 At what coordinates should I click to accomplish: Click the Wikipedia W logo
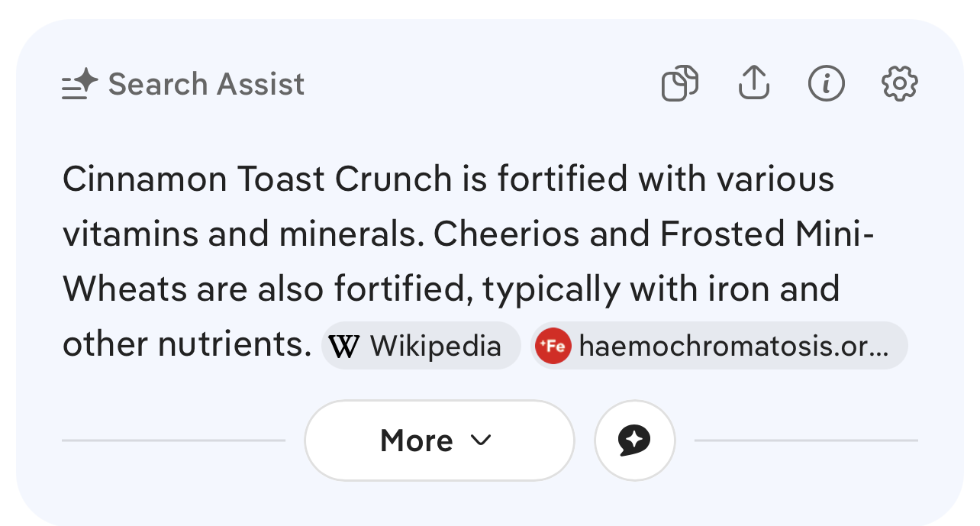tap(344, 347)
